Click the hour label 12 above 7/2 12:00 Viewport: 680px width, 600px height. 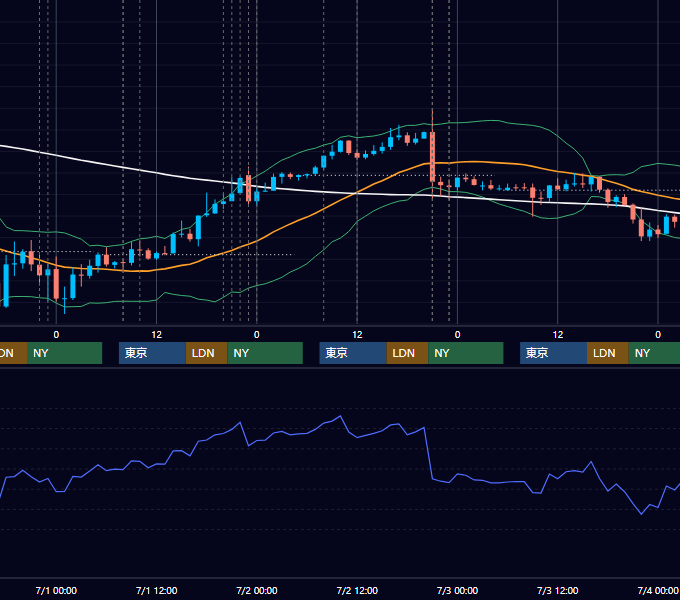[357, 335]
